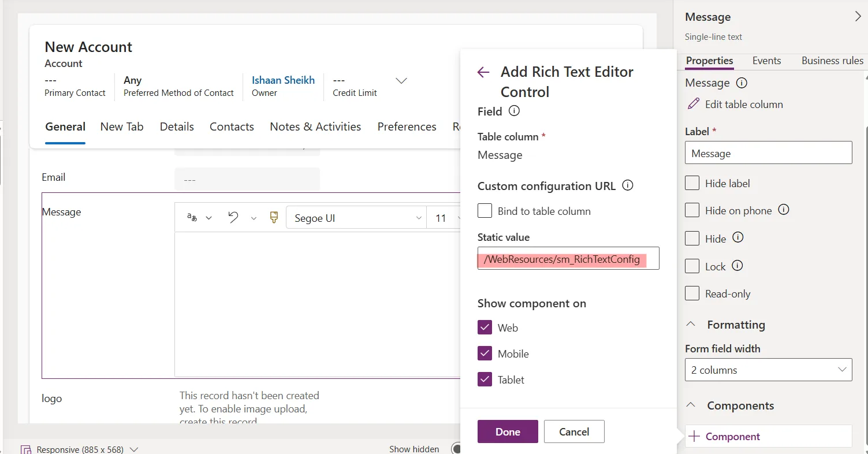
Task: Collapse the Components section
Action: 691,405
